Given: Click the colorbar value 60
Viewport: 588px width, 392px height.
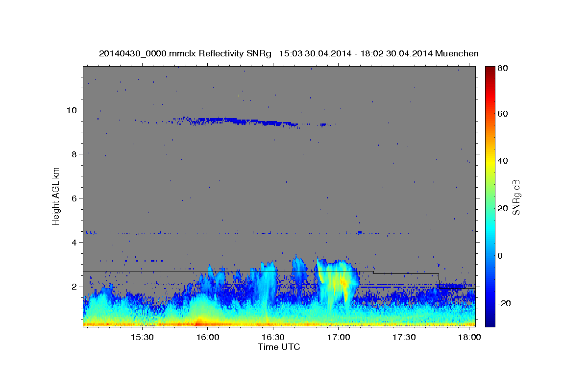Looking at the screenshot, I should [504, 114].
